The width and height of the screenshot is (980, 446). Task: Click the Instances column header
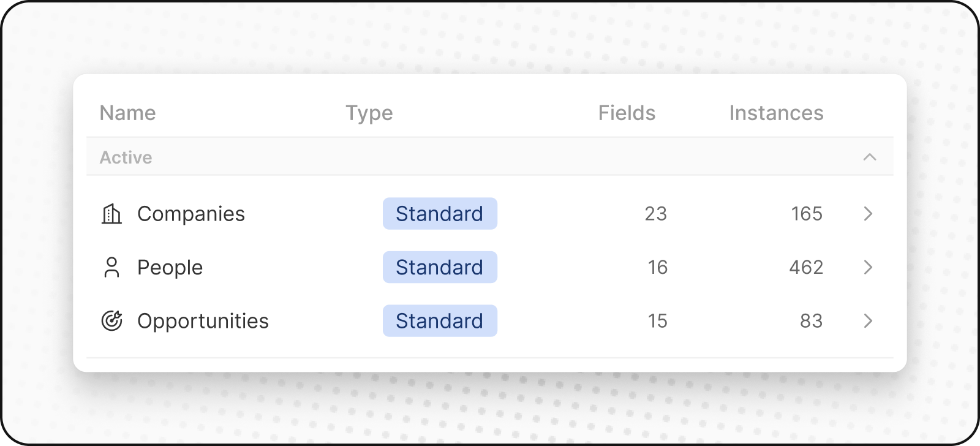776,113
